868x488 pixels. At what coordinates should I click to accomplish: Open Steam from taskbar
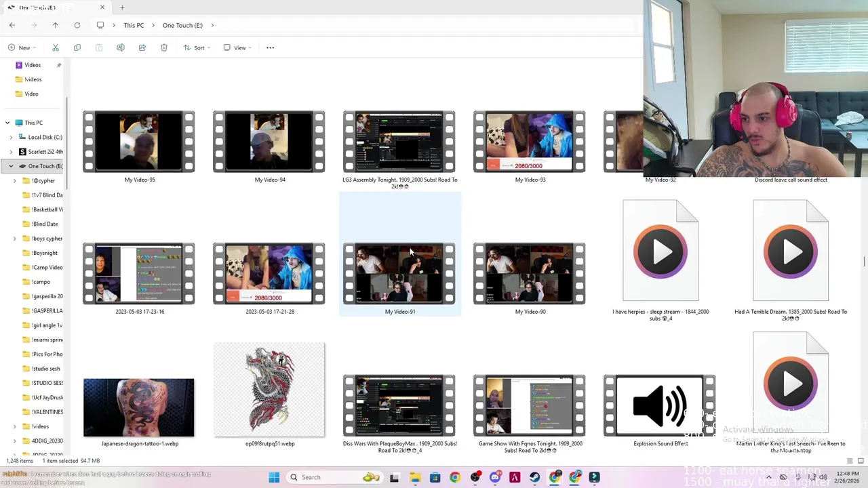click(x=535, y=477)
